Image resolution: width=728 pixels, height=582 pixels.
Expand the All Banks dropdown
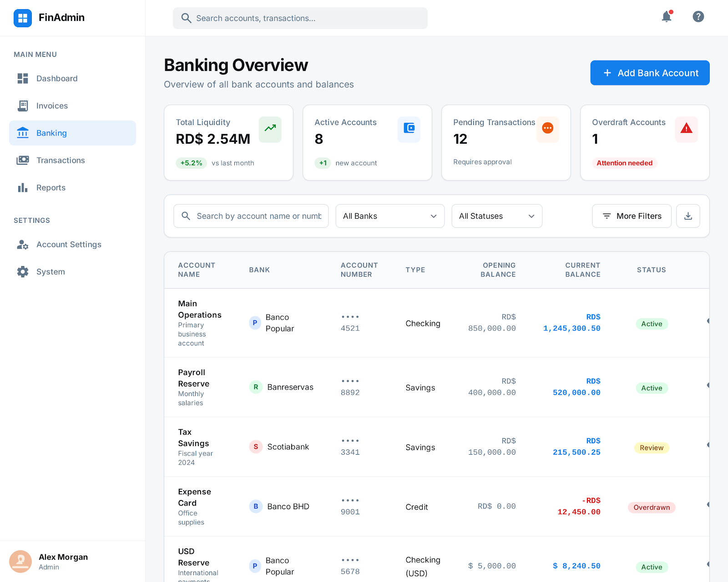pos(390,216)
